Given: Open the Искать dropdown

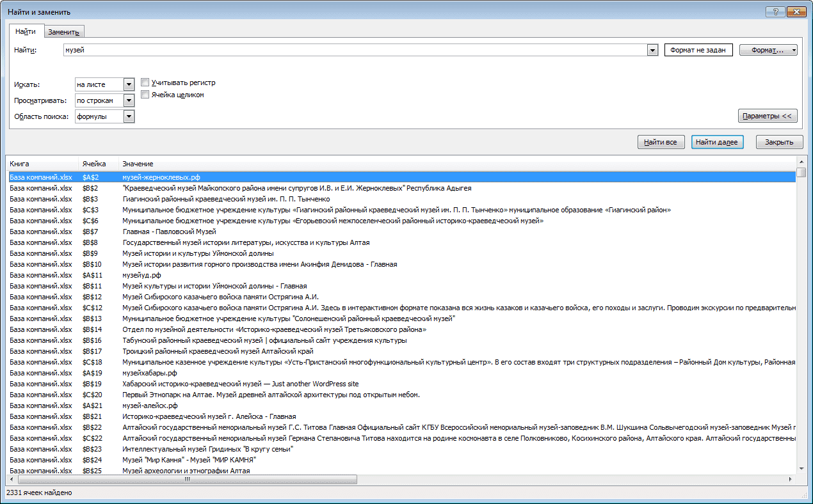Looking at the screenshot, I should pyautogui.click(x=129, y=84).
